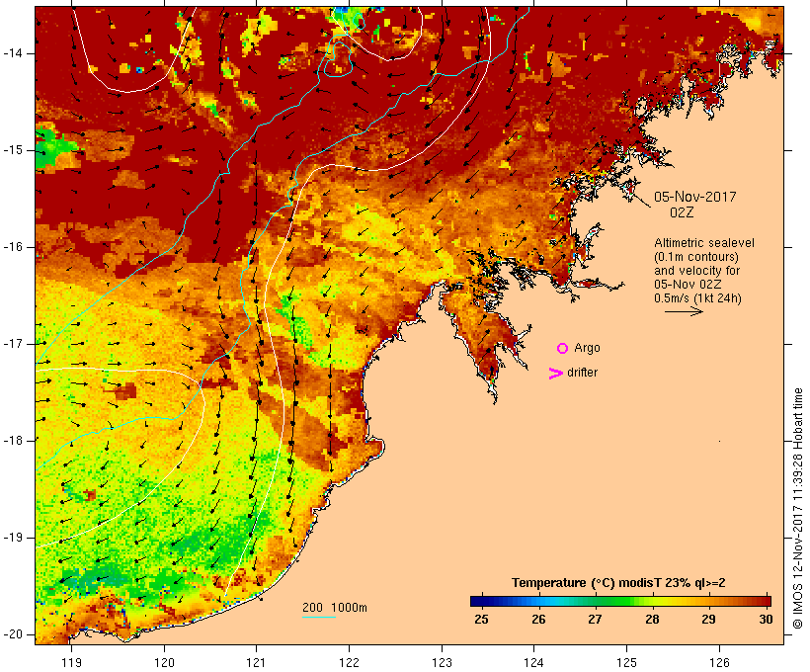The height and width of the screenshot is (672, 810).
Task: Click the 'and velocity for' caption line
Action: click(x=696, y=271)
